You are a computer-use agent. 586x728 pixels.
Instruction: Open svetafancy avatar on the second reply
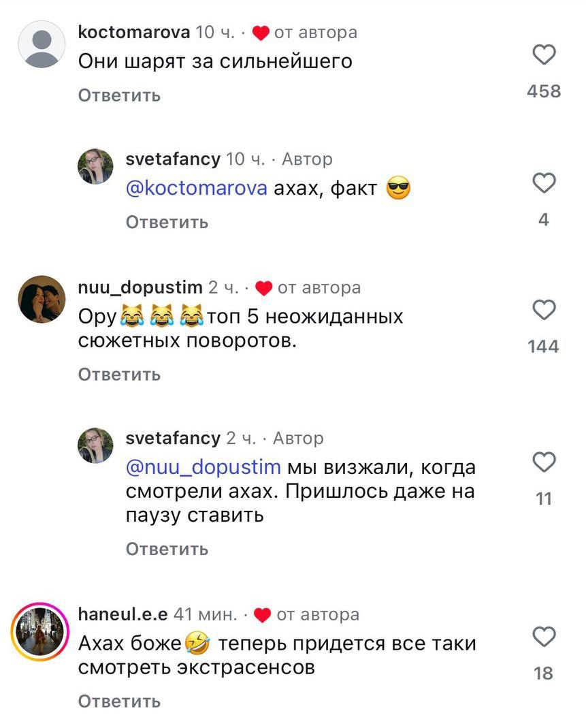95,445
